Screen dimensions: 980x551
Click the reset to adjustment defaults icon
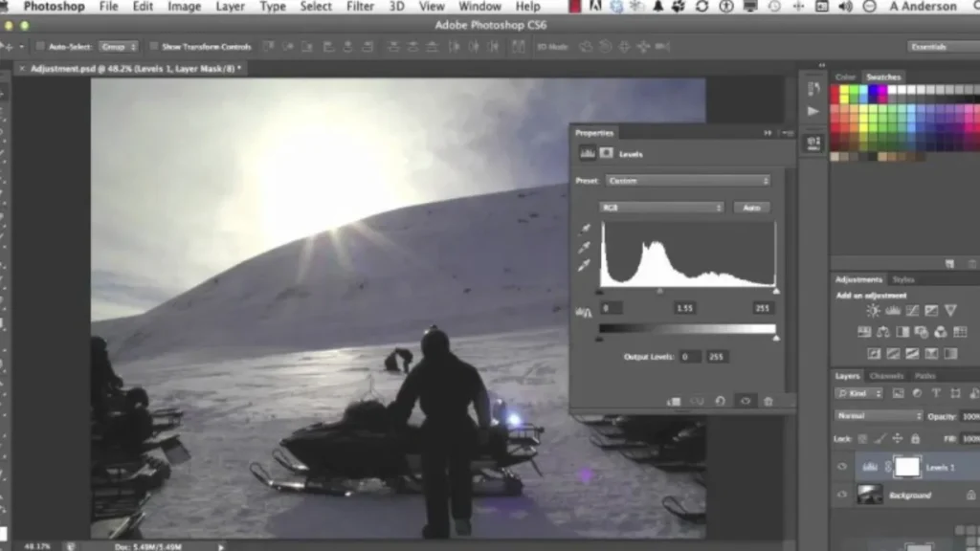[x=720, y=401]
